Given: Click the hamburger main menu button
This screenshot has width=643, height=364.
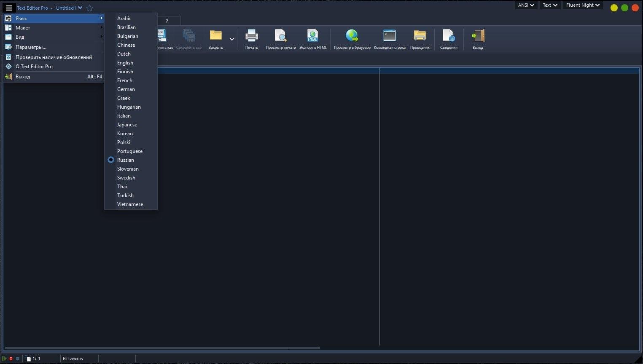Looking at the screenshot, I should point(9,8).
